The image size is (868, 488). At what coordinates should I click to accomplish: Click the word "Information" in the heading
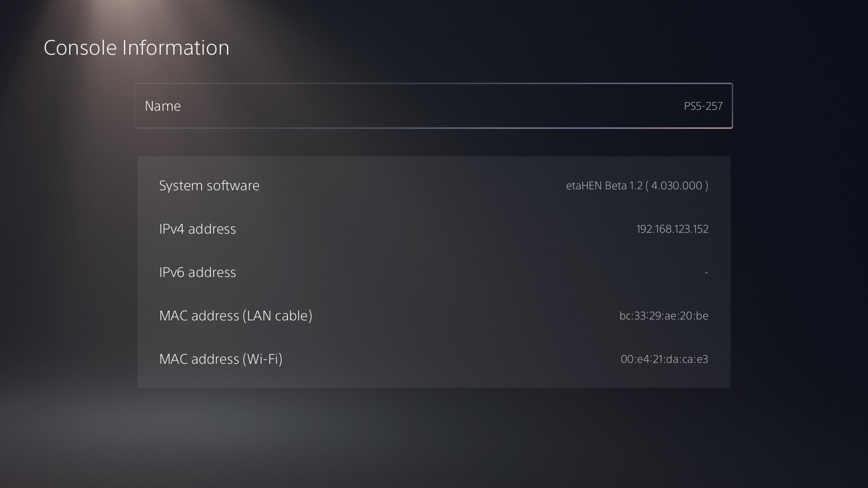(x=176, y=48)
